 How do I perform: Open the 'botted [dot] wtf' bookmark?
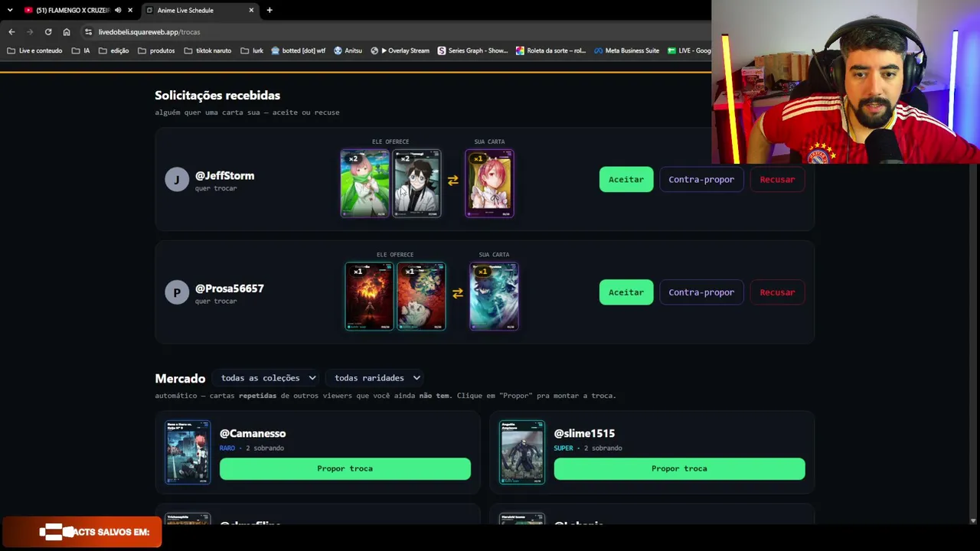(x=299, y=51)
